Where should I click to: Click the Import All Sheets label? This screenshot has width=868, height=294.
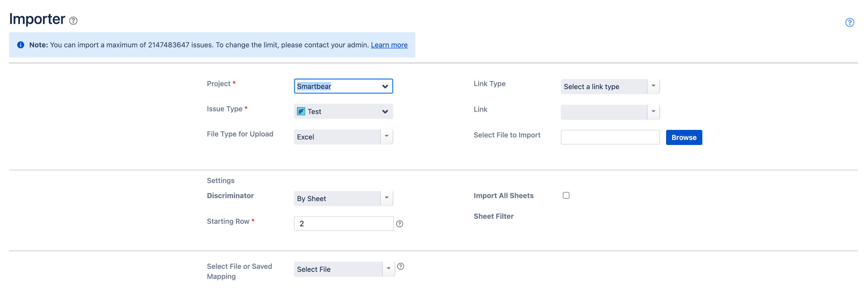coord(504,195)
